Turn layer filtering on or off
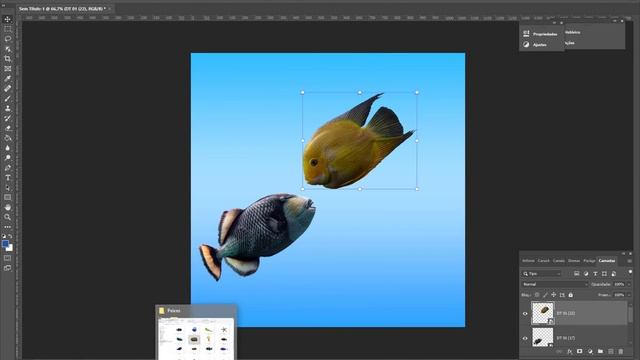Image resolution: width=640 pixels, height=360 pixels. (630, 272)
